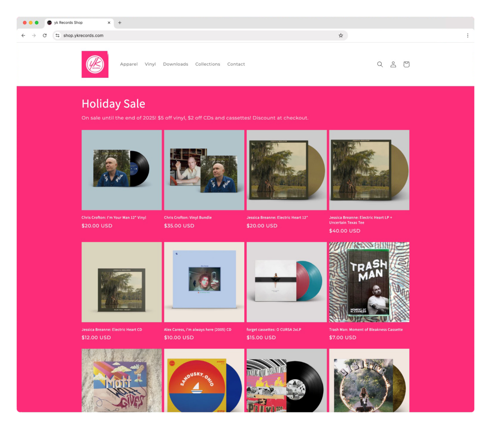Bookmark this page with the star icon
The height and width of the screenshot is (448, 491).
pos(340,36)
